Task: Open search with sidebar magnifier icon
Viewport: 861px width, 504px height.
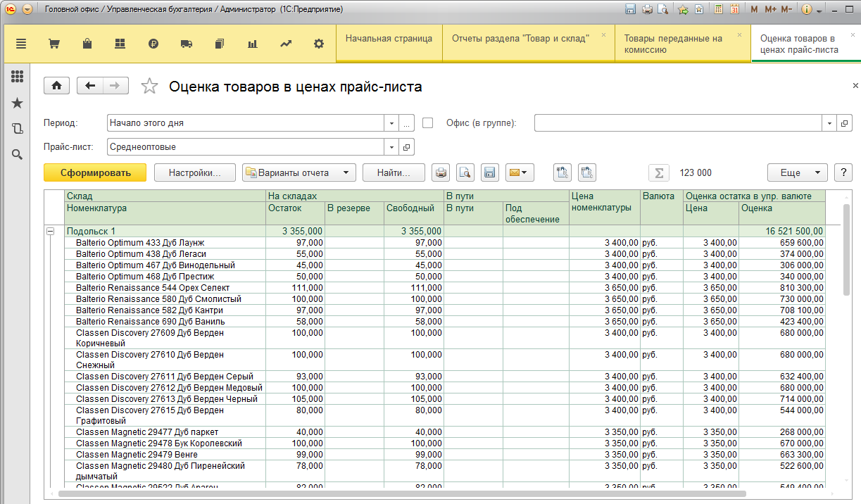Action: (18, 154)
